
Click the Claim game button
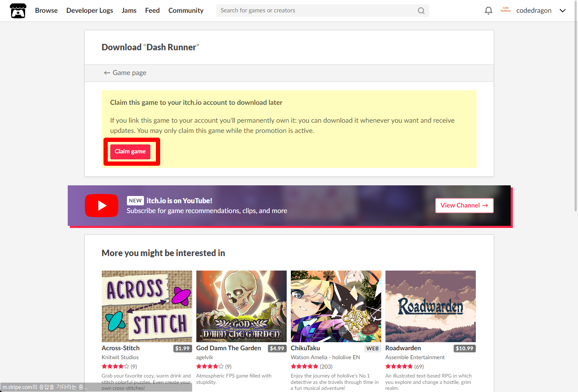click(130, 152)
